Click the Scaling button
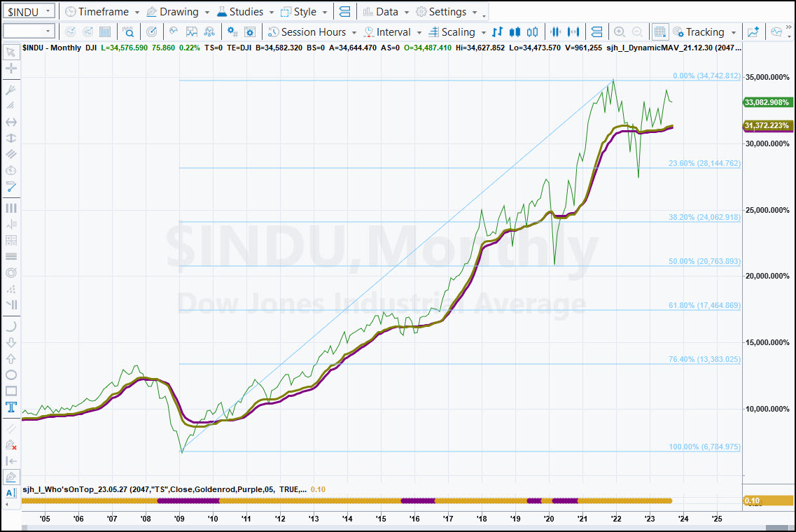The width and height of the screenshot is (796, 532). click(452, 32)
